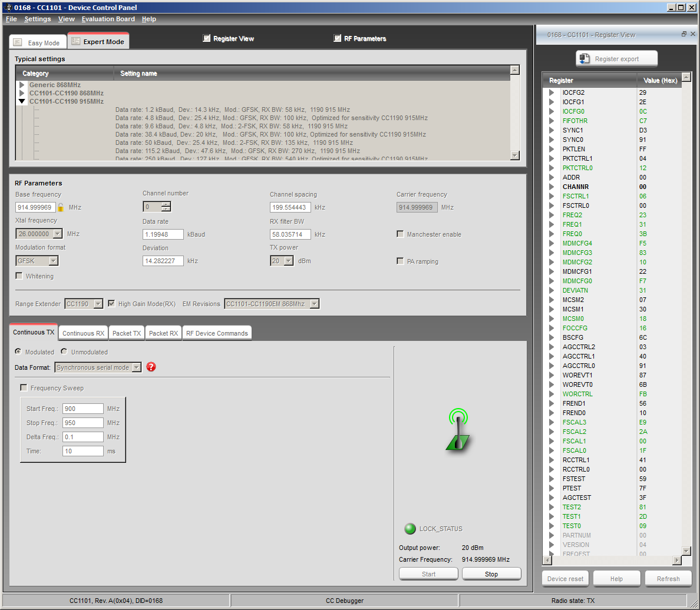The width and height of the screenshot is (700, 610).
Task: Click the Stop button
Action: [491, 574]
